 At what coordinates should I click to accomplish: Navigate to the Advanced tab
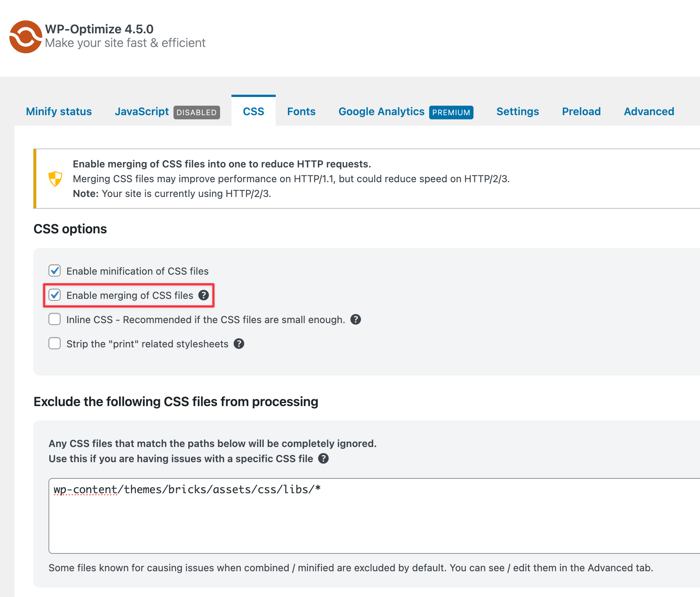[649, 111]
